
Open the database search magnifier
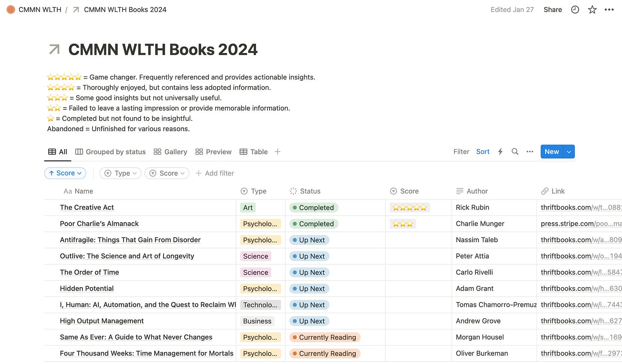pos(515,152)
